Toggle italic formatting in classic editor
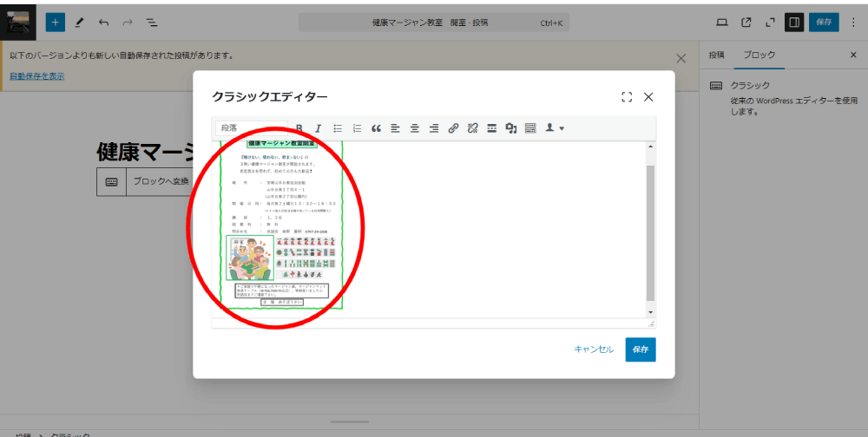Image resolution: width=868 pixels, height=437 pixels. (x=318, y=128)
